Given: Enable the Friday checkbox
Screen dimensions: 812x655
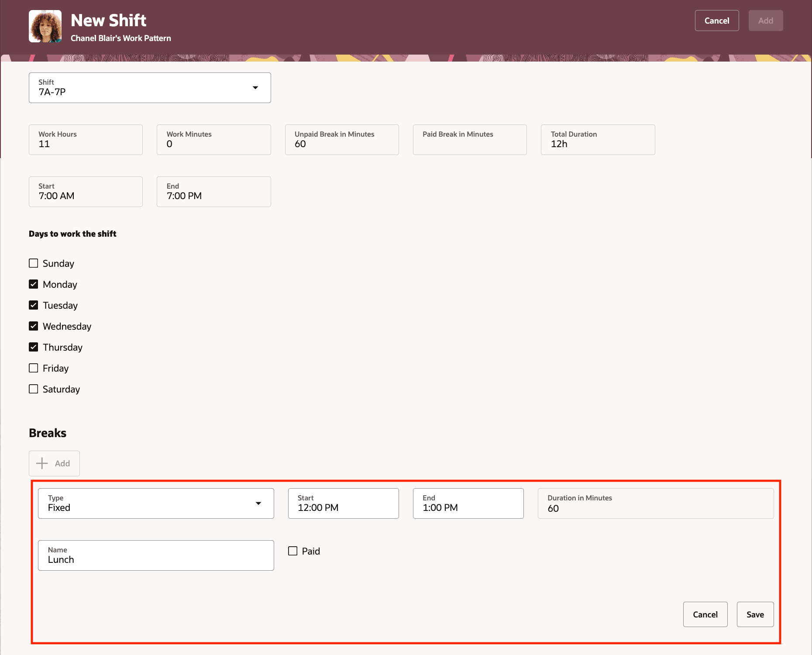Looking at the screenshot, I should point(34,368).
